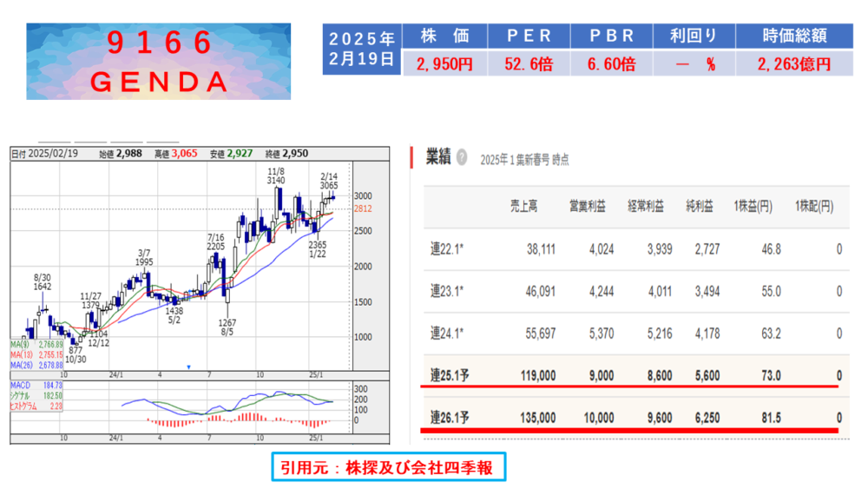Click the MA(26) 2,678.88 legend entry
The height and width of the screenshot is (489, 868).
[x=36, y=366]
